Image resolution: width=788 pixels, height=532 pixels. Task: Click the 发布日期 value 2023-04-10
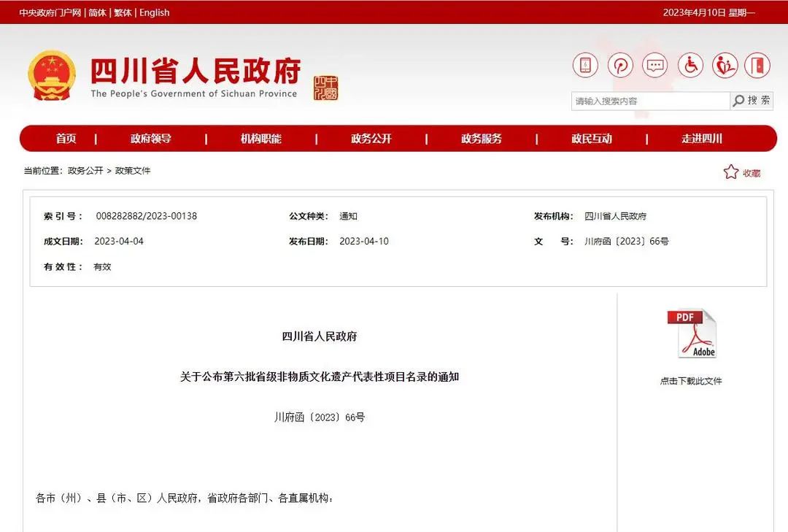click(364, 242)
